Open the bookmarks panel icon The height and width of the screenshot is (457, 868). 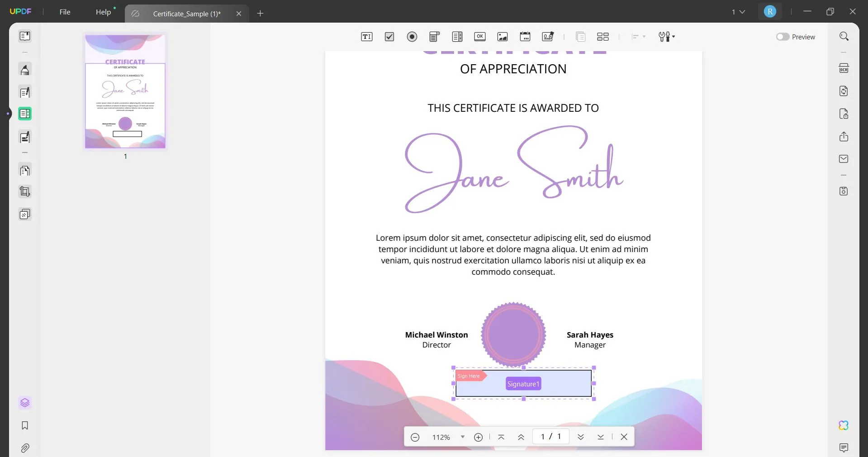click(25, 425)
